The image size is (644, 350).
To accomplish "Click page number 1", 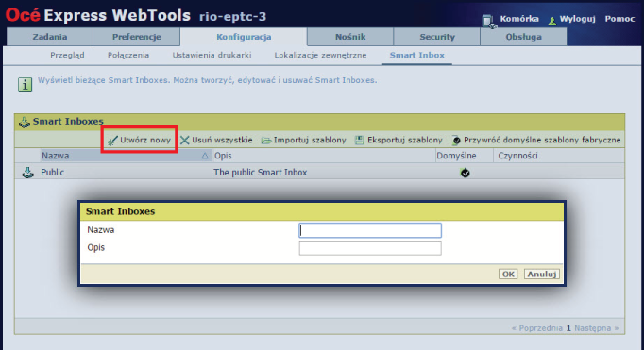I will pyautogui.click(x=568, y=328).
